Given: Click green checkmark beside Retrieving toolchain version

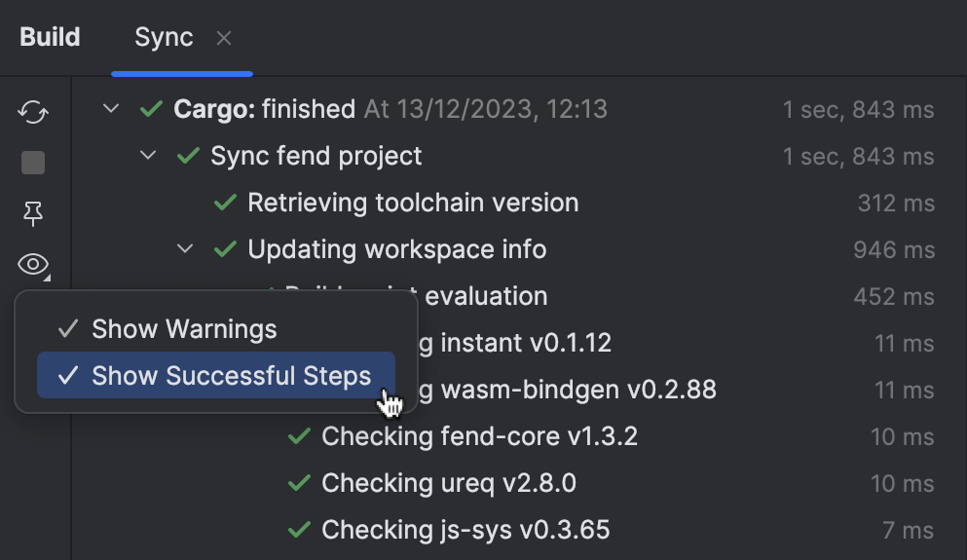Looking at the screenshot, I should 225,204.
